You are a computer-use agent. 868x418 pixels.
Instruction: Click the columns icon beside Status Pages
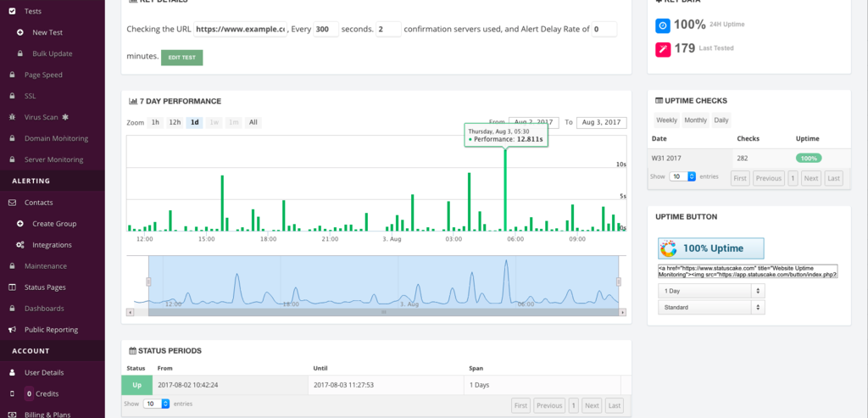coord(12,287)
